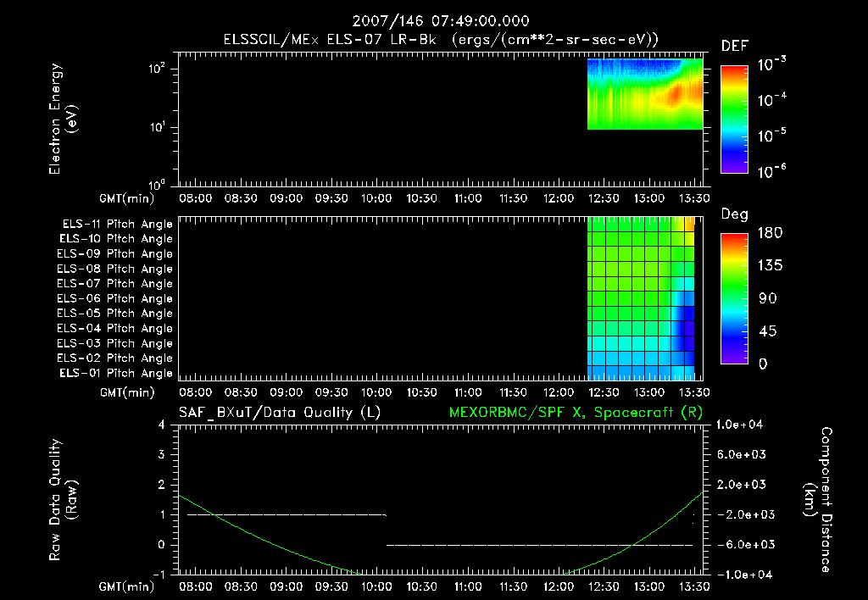Viewport: 868px width, 600px height.
Task: Click the 45 value on Deg scale
Action: 768,331
